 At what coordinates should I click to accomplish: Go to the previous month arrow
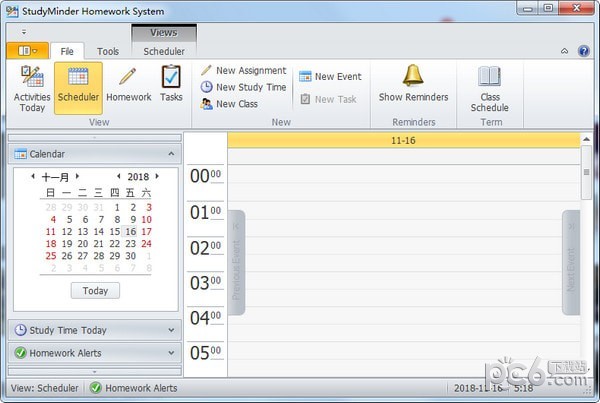click(x=33, y=176)
